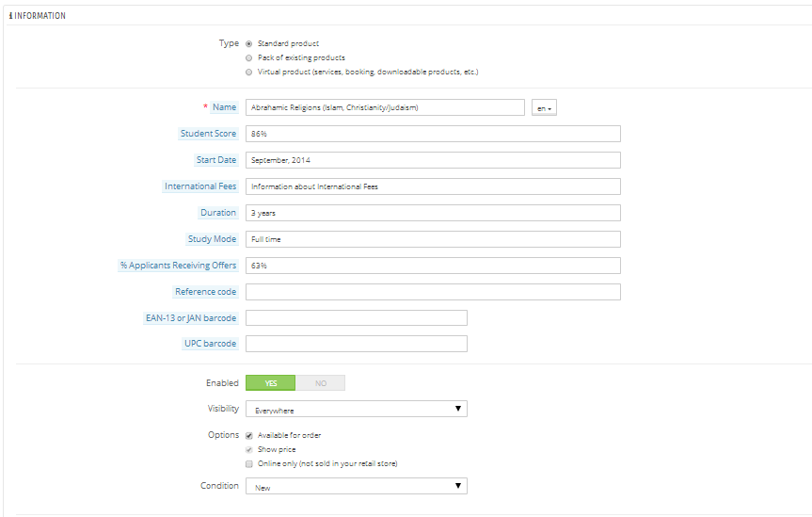Select the Duration input field
Image resolution: width=812 pixels, height=517 pixels.
click(x=433, y=213)
